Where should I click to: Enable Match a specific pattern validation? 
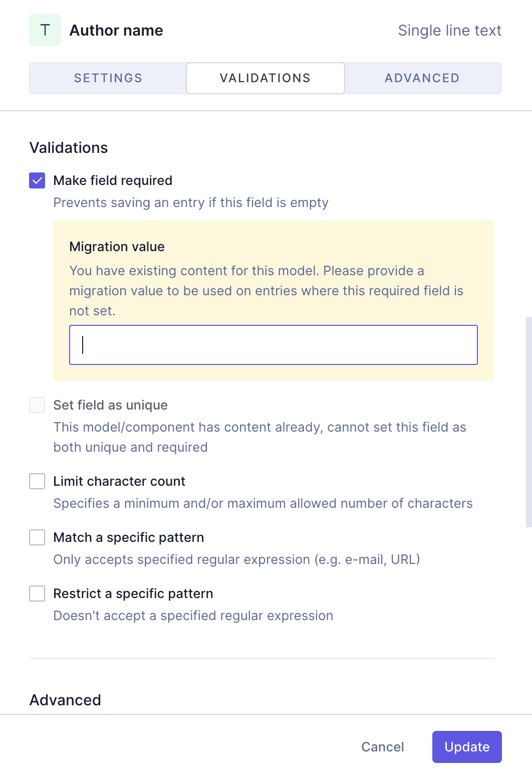(37, 537)
